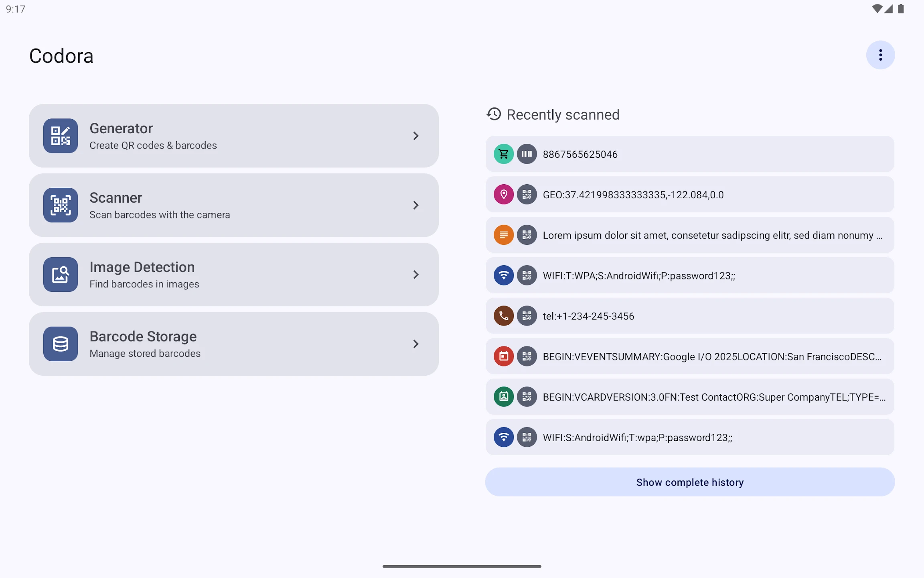Screen dimensions: 924x578
Task: Click the Image Detection picture search icon
Action: click(61, 275)
